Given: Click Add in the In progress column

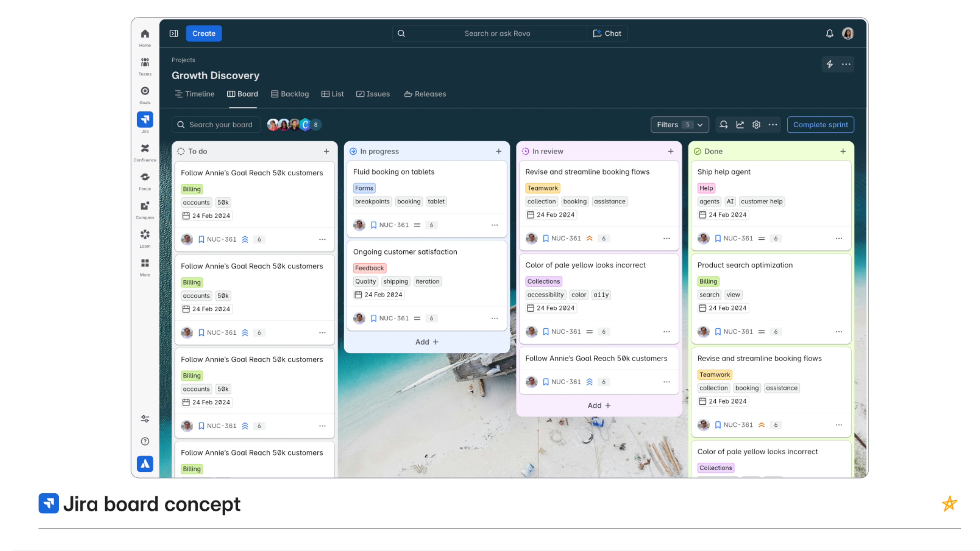Looking at the screenshot, I should (x=427, y=342).
